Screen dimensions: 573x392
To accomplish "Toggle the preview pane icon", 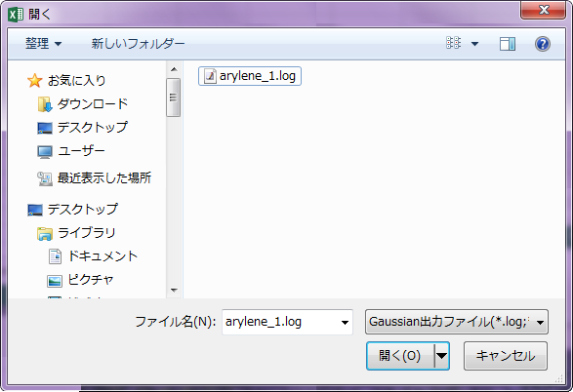I will [508, 44].
